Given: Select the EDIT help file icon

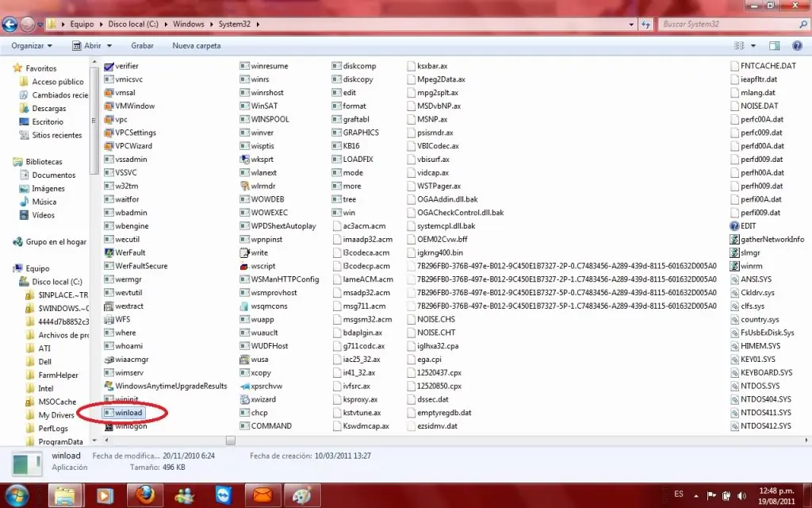Looking at the screenshot, I should 734,226.
